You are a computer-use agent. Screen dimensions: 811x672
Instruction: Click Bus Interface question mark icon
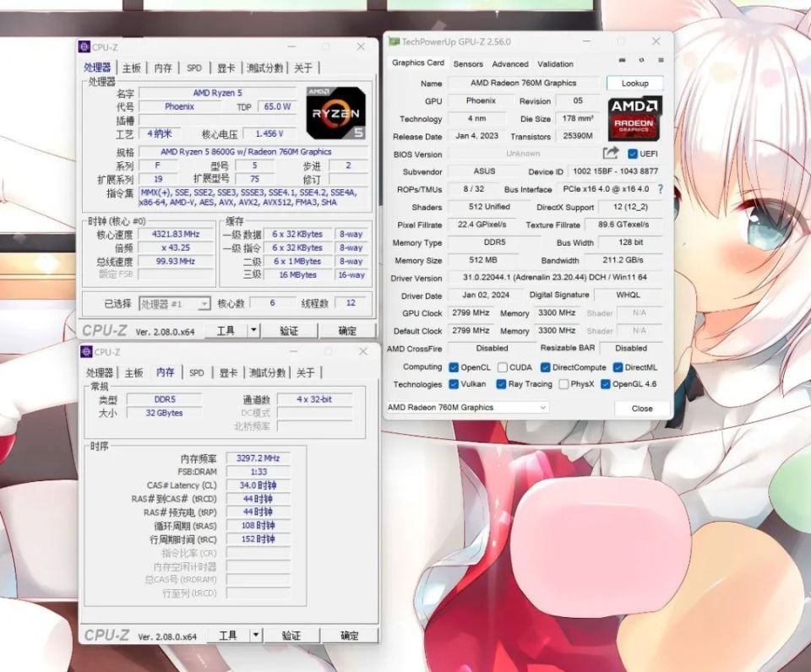[661, 189]
